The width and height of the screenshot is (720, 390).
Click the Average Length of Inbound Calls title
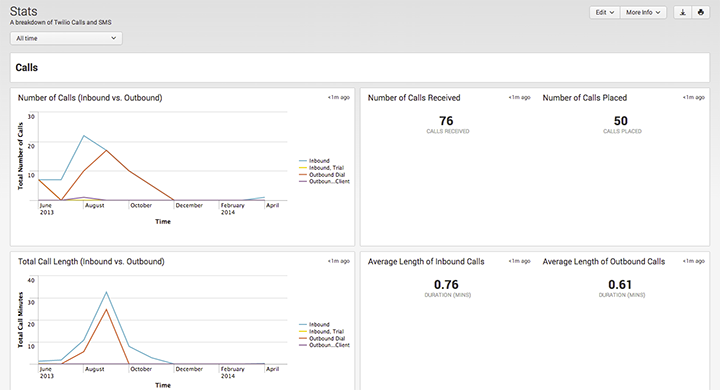tap(426, 261)
